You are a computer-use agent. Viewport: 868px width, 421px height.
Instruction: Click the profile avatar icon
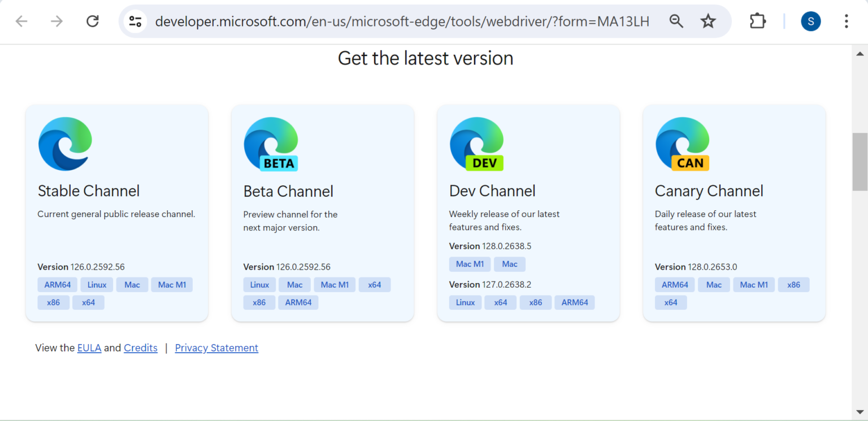[811, 21]
